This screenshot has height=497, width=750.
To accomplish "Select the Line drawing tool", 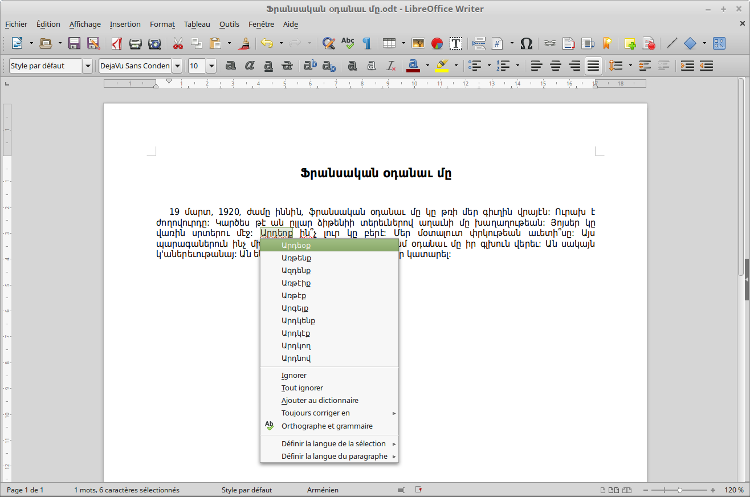I will (x=672, y=44).
